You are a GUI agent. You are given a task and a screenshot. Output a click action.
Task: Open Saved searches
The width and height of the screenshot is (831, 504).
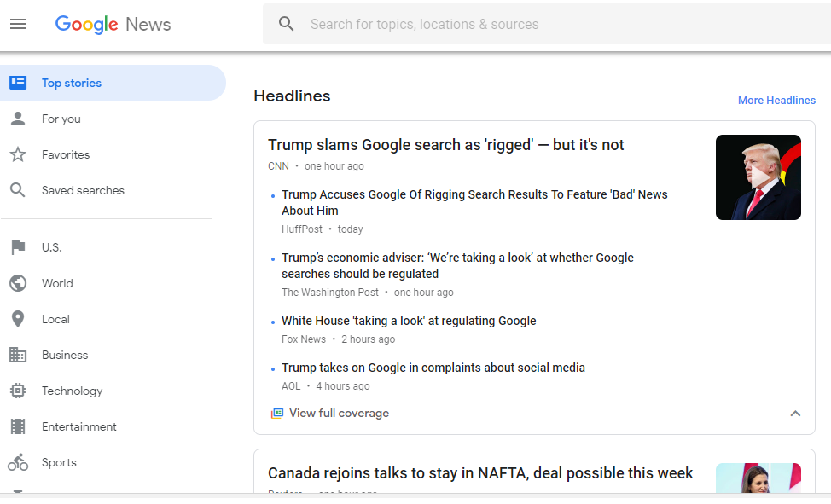(84, 190)
